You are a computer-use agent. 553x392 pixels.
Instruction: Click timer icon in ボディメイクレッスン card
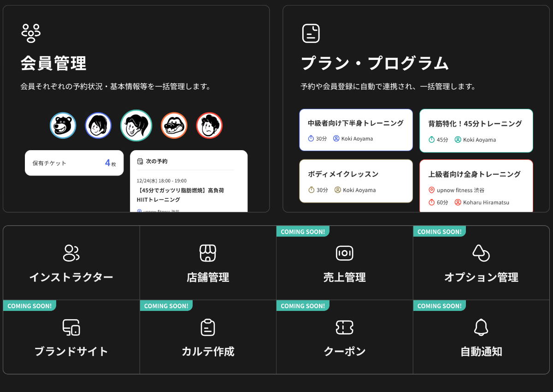(x=311, y=190)
